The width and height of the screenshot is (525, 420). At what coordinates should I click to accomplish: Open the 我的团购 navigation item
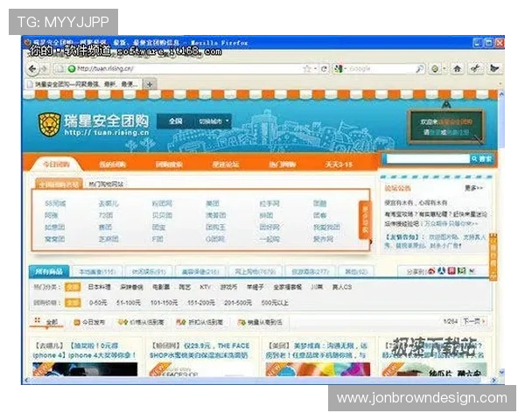tap(113, 164)
